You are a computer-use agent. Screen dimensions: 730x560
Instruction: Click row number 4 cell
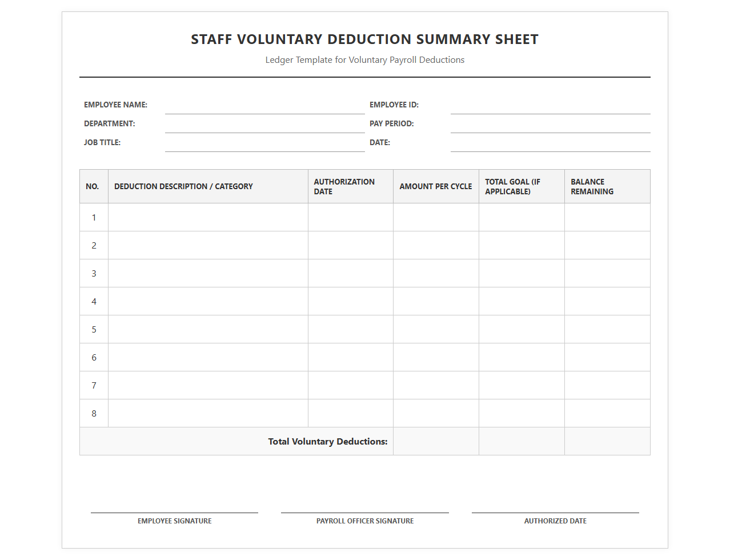94,301
